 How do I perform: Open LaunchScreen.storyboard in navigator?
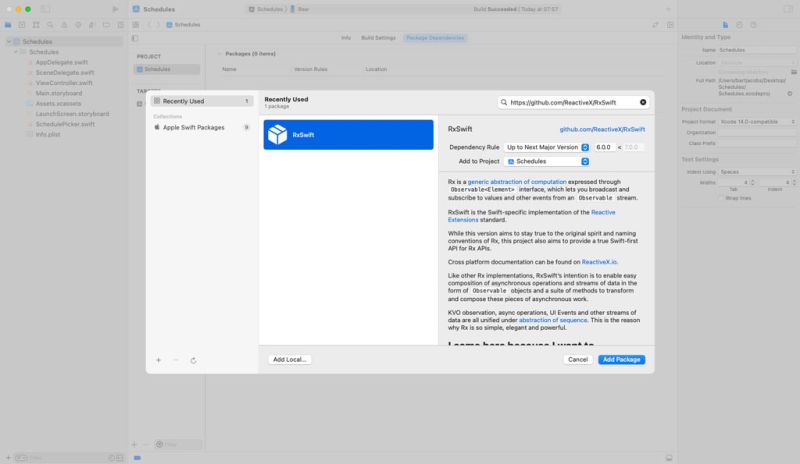(72, 114)
